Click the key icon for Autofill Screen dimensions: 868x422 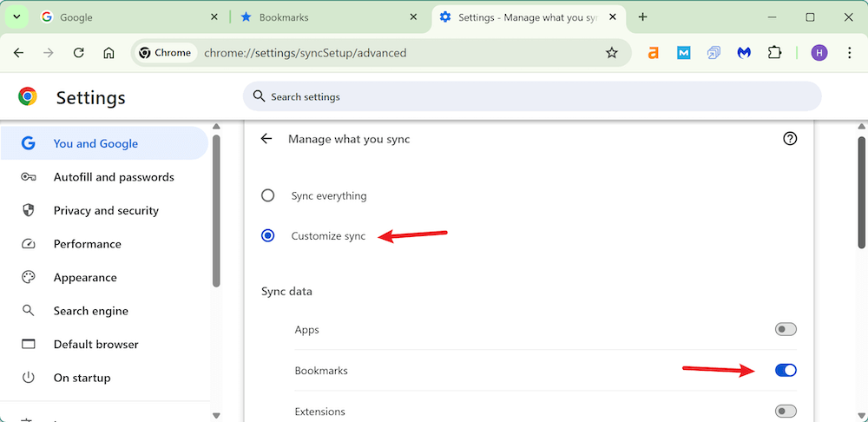click(x=28, y=177)
